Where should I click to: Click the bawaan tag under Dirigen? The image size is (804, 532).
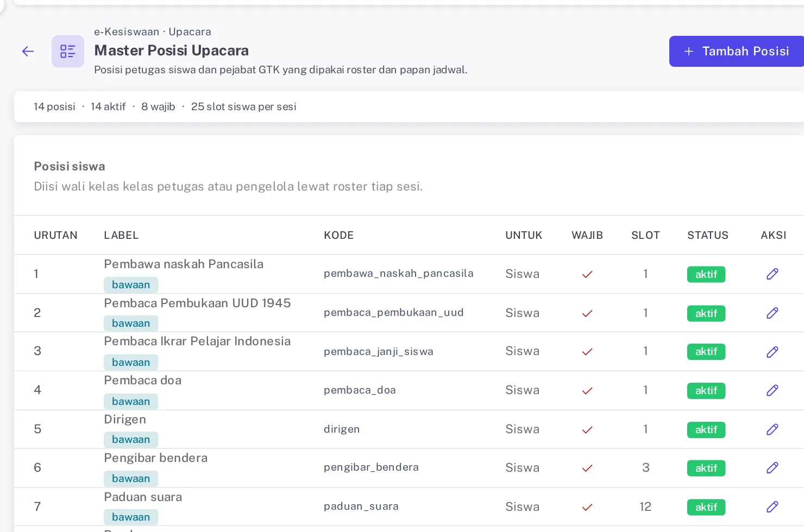click(x=131, y=440)
